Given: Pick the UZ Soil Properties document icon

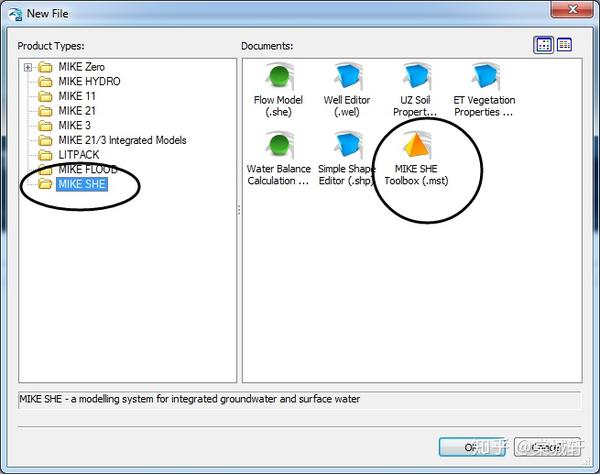Looking at the screenshot, I should pyautogui.click(x=416, y=90).
